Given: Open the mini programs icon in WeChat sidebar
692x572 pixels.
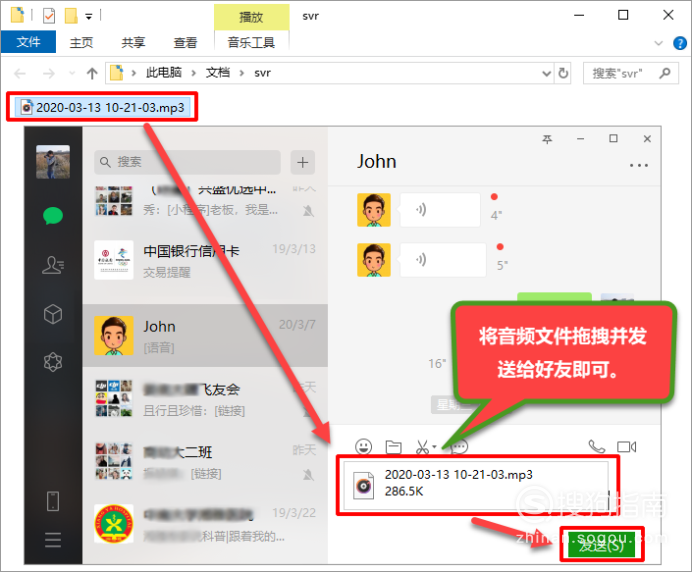Looking at the screenshot, I should click(53, 362).
